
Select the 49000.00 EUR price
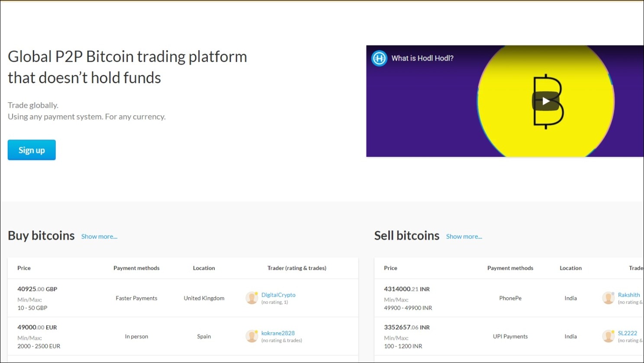[x=37, y=327]
